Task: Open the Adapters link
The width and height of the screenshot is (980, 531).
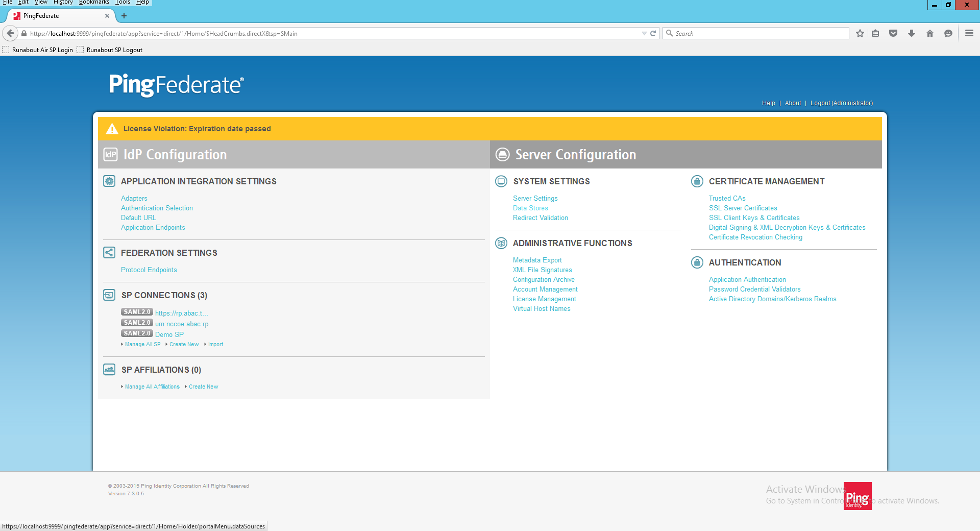Action: (134, 198)
